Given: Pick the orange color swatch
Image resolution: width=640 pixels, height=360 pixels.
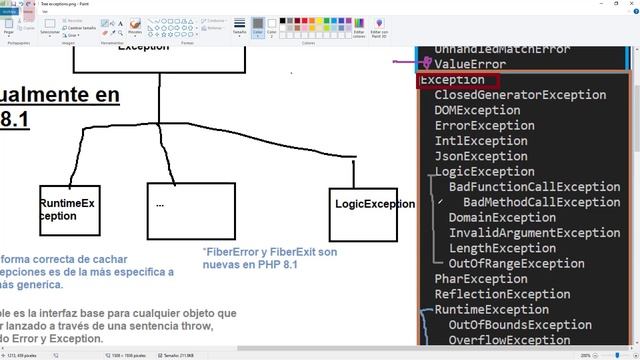Looking at the screenshot, I should pyautogui.click(x=312, y=21).
